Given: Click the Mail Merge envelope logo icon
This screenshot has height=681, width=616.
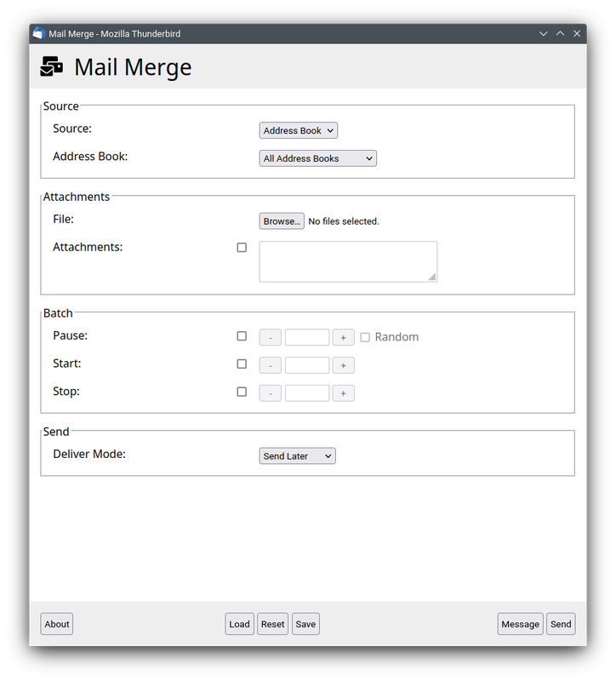Looking at the screenshot, I should pyautogui.click(x=52, y=67).
